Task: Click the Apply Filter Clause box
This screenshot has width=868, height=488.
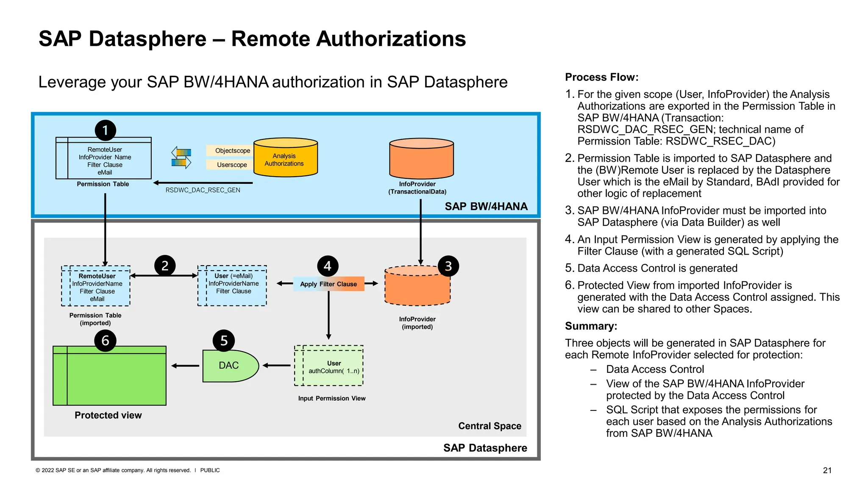Action: click(x=328, y=284)
